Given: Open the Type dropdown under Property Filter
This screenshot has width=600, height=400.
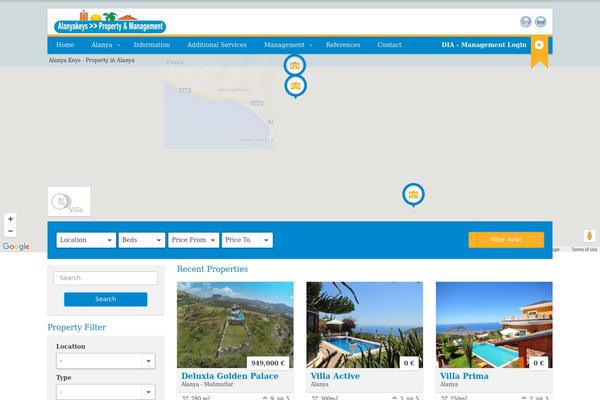Looking at the screenshot, I should pos(106,392).
